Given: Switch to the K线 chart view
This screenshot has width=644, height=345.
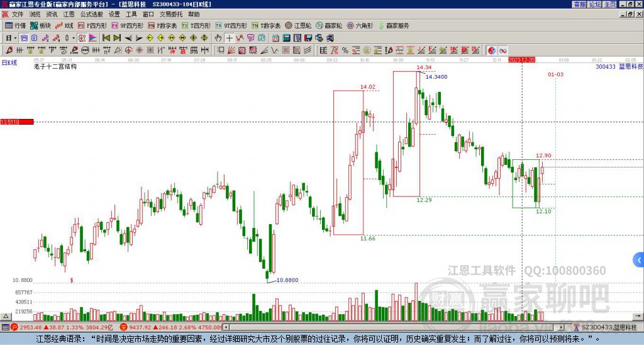Looking at the screenshot, I should (65, 25).
